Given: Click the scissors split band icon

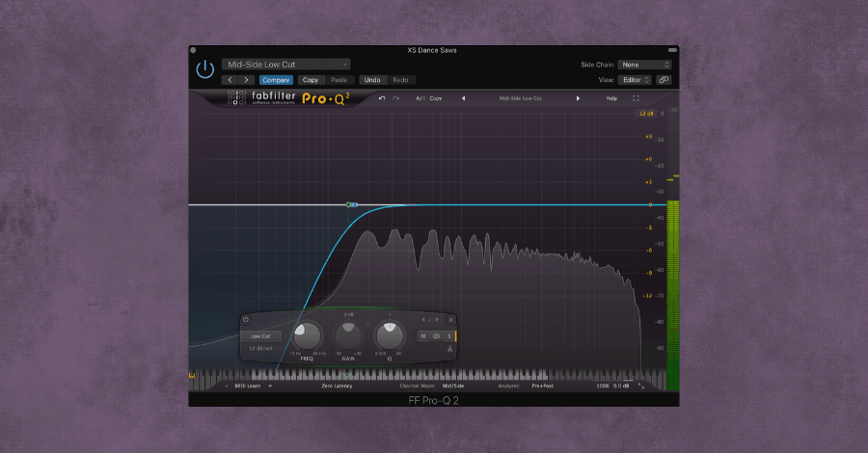Looking at the screenshot, I should (x=450, y=349).
